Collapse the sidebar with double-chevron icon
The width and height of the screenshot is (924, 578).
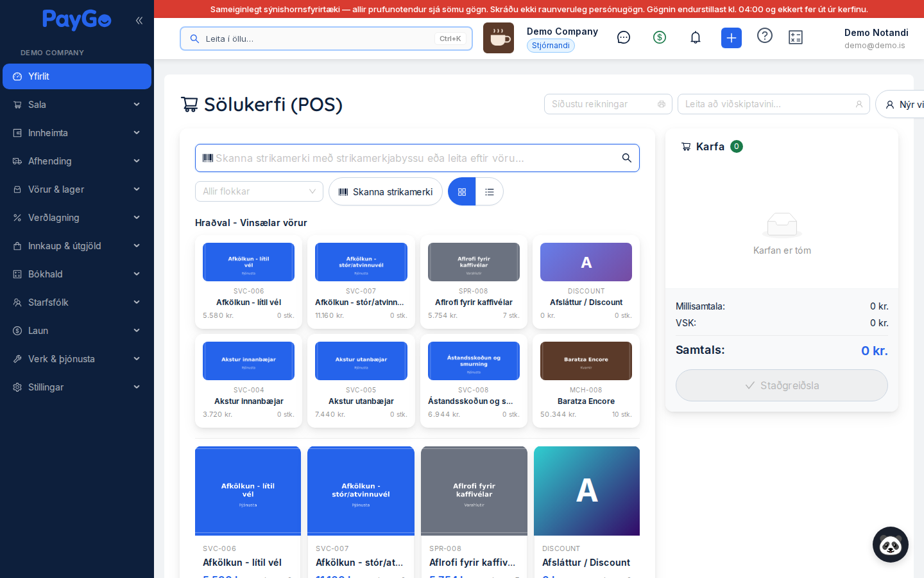coord(139,21)
